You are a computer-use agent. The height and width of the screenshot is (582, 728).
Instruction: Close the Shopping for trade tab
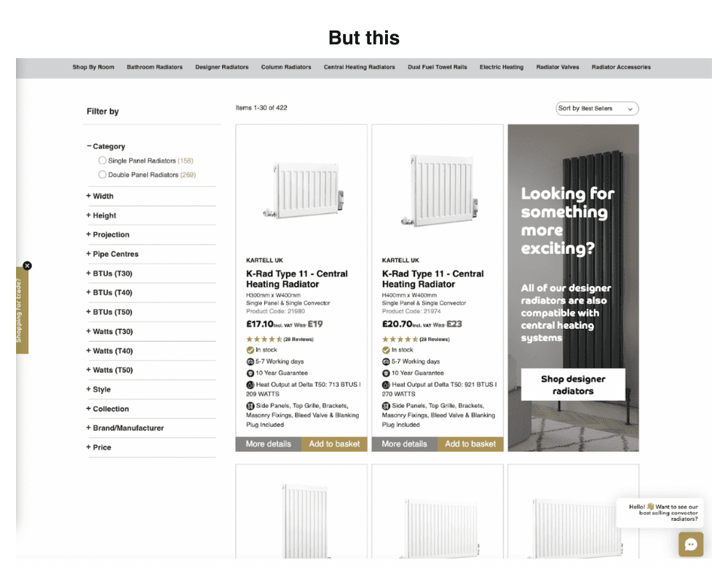tap(28, 266)
